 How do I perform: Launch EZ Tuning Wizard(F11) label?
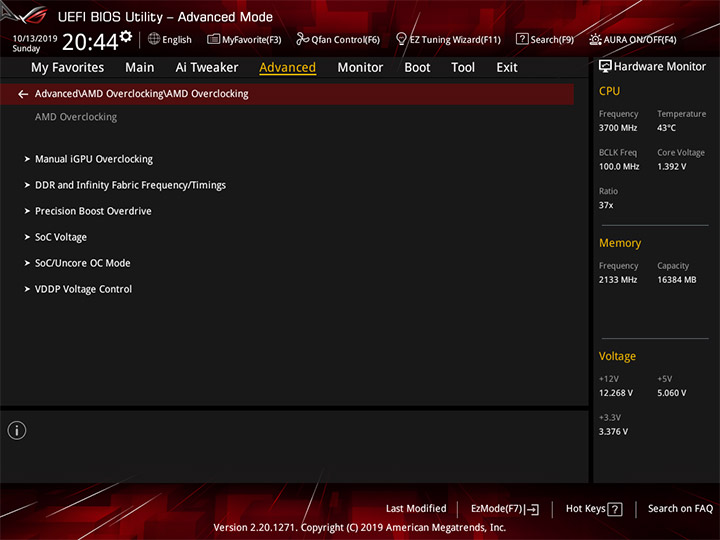(455, 40)
